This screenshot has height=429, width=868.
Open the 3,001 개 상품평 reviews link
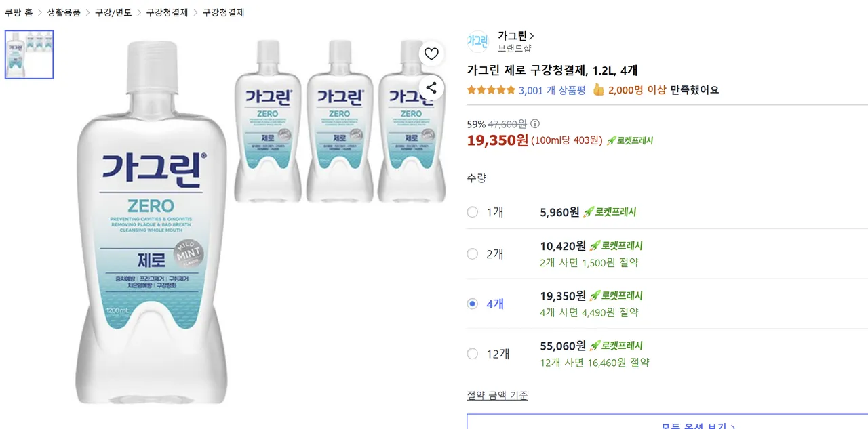(552, 90)
